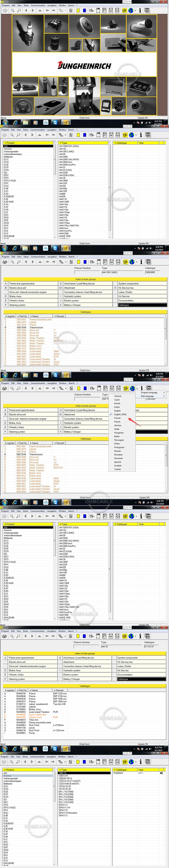The image size is (169, 868).
Task: Select Chinese in the data language list
Action: [x=118, y=396]
